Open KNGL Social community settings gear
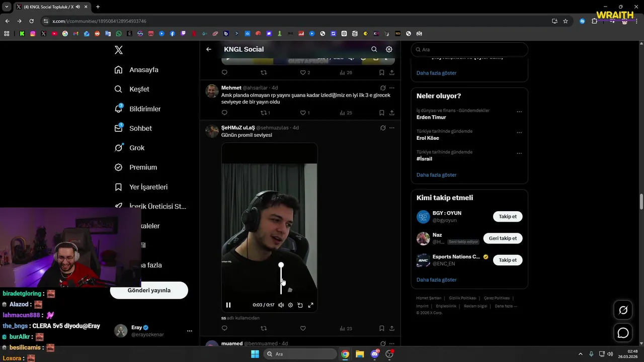Viewport: 644px width, 362px height. click(389, 49)
